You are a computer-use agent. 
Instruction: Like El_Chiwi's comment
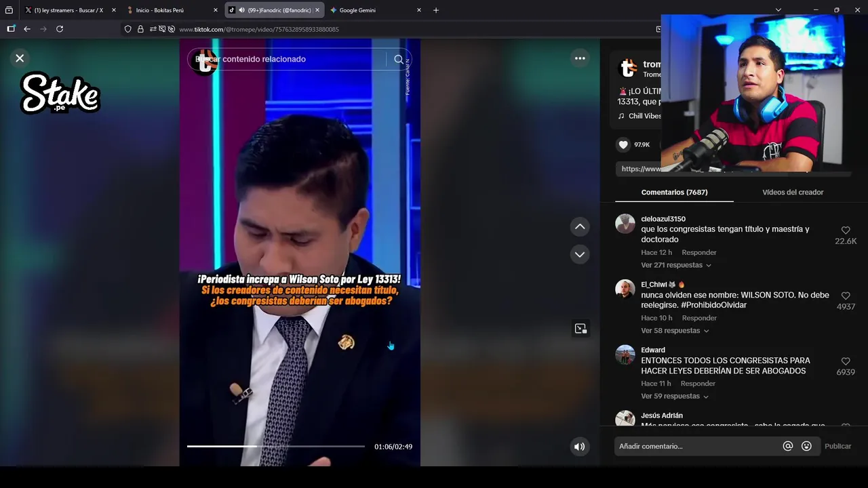(846, 296)
